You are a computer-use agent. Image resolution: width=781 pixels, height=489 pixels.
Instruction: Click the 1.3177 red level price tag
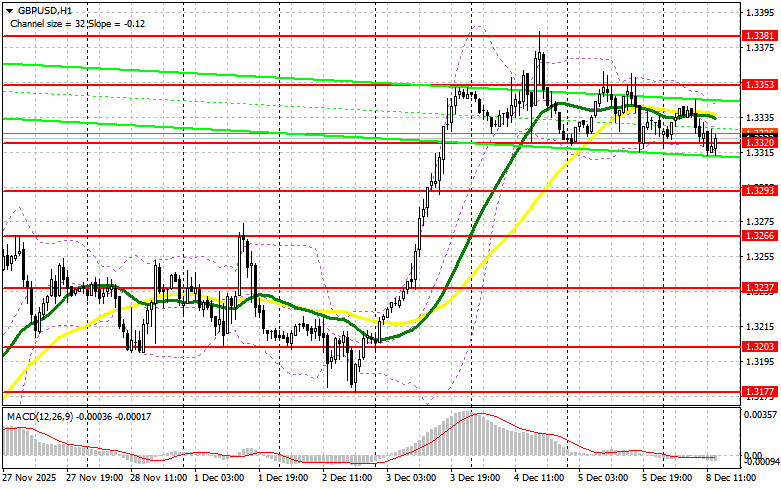[760, 392]
